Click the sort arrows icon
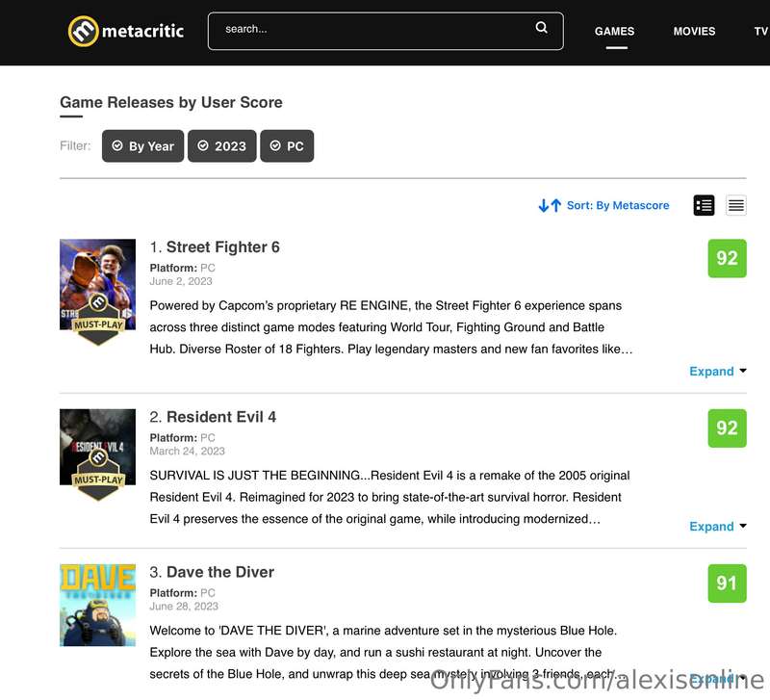Screen dimensions: 770x700 (550, 205)
